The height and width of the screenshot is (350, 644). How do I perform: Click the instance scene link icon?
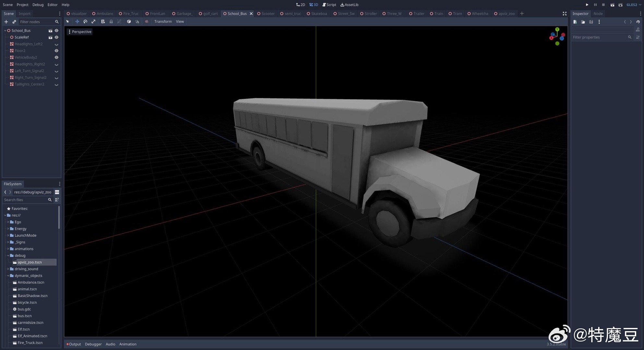pos(14,22)
